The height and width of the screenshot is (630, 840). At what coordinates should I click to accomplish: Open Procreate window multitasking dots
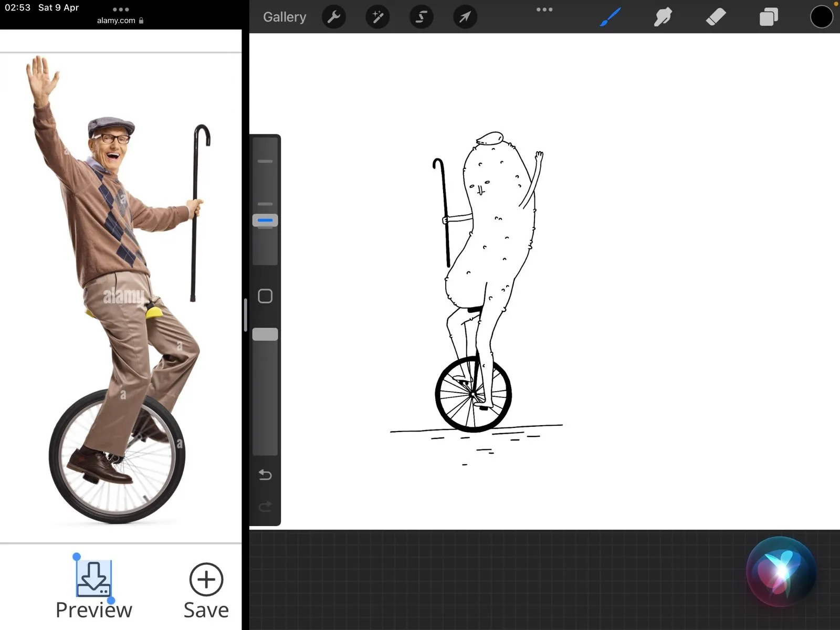(544, 9)
